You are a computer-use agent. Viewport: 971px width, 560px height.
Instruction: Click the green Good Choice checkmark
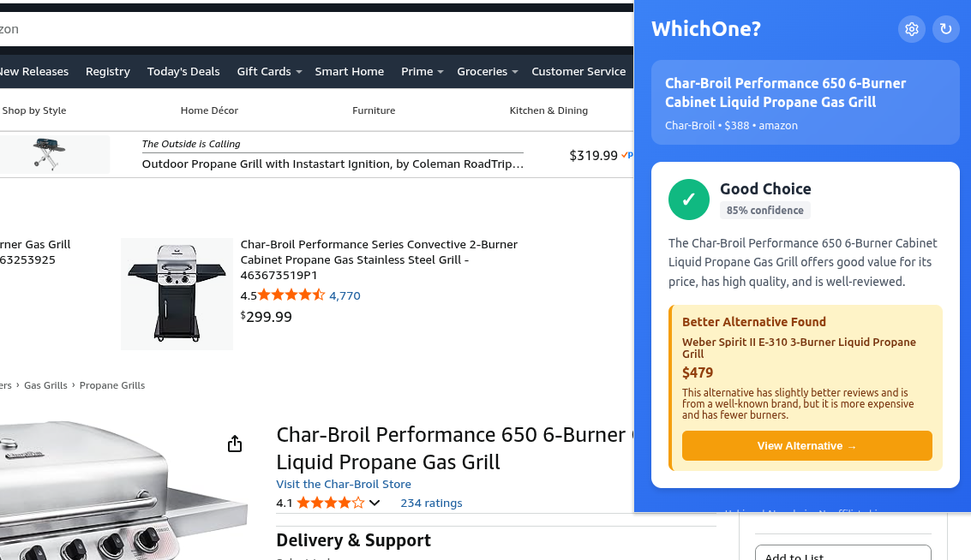pyautogui.click(x=688, y=199)
